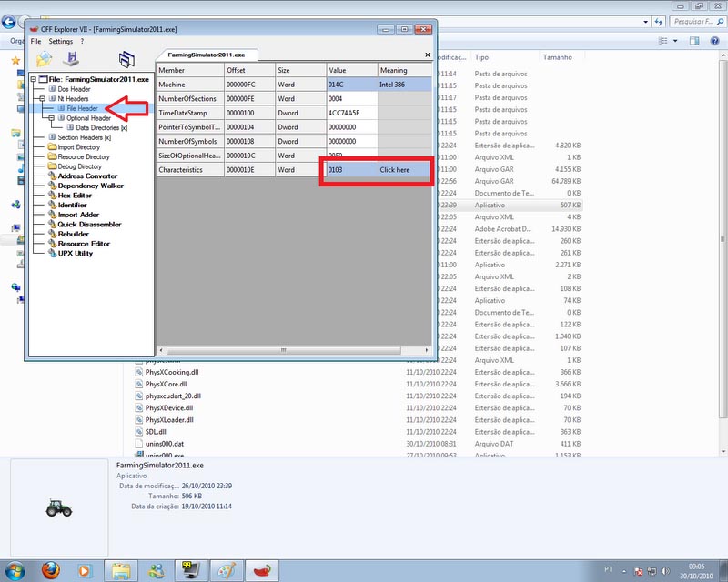This screenshot has width=728, height=582.
Task: Collapse the root File tree node
Action: coord(33,79)
